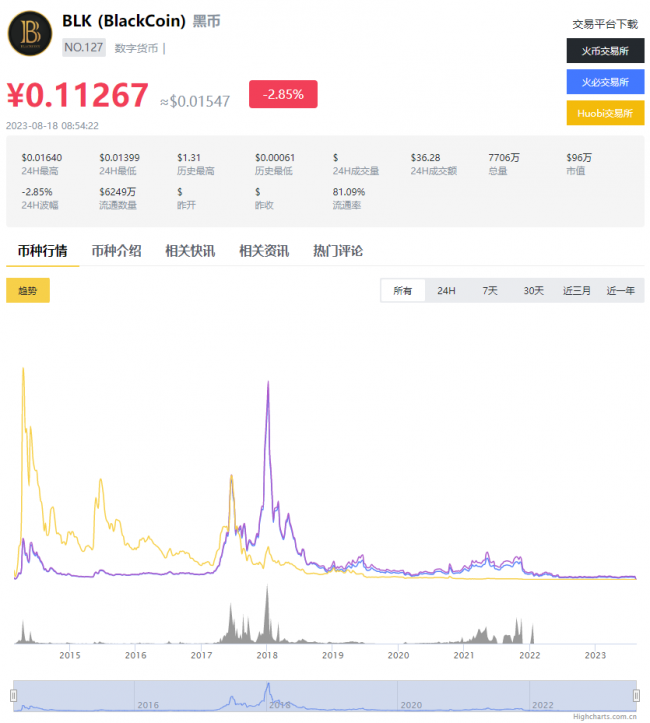Select the 所有 time range

402,290
